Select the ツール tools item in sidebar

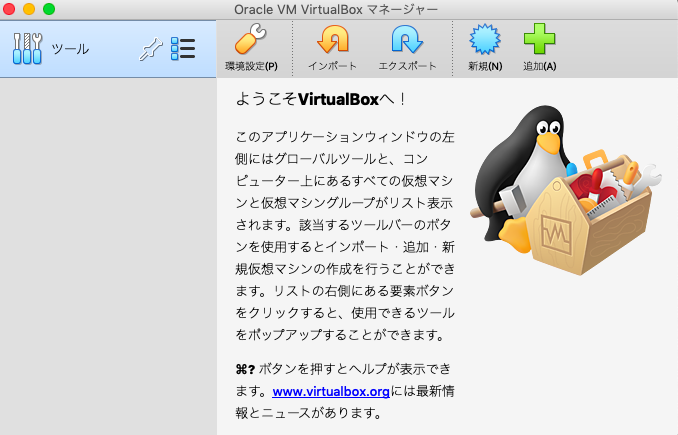108,49
